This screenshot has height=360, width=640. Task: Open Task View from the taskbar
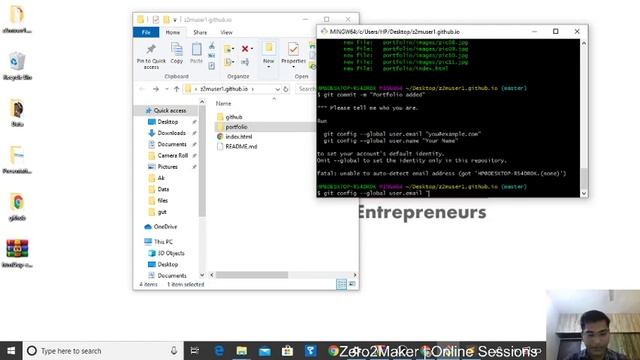(x=195, y=351)
